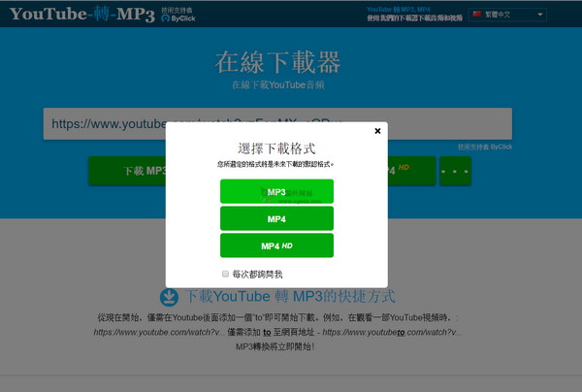Toggle the 每次都詢問我 checkbox
582x392 pixels.
tap(226, 275)
